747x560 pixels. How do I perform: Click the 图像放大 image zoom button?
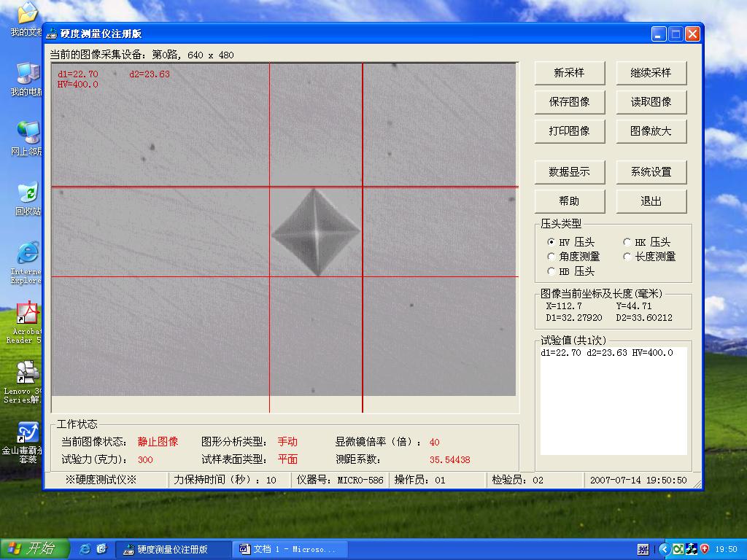coord(651,131)
